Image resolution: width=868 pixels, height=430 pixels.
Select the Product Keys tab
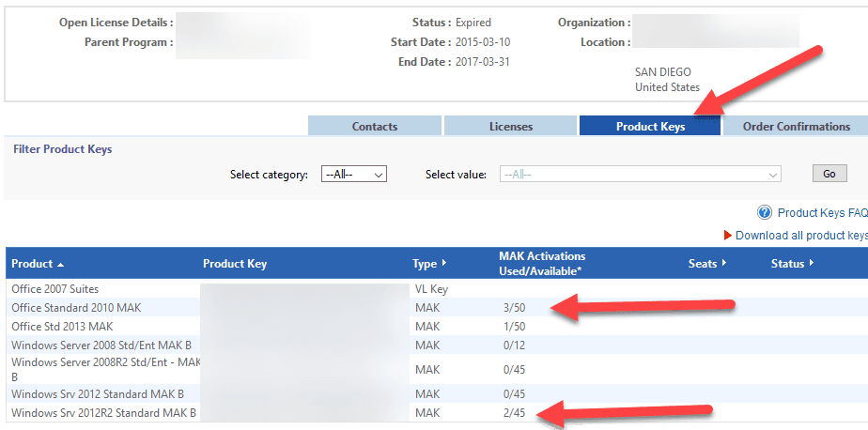point(650,126)
